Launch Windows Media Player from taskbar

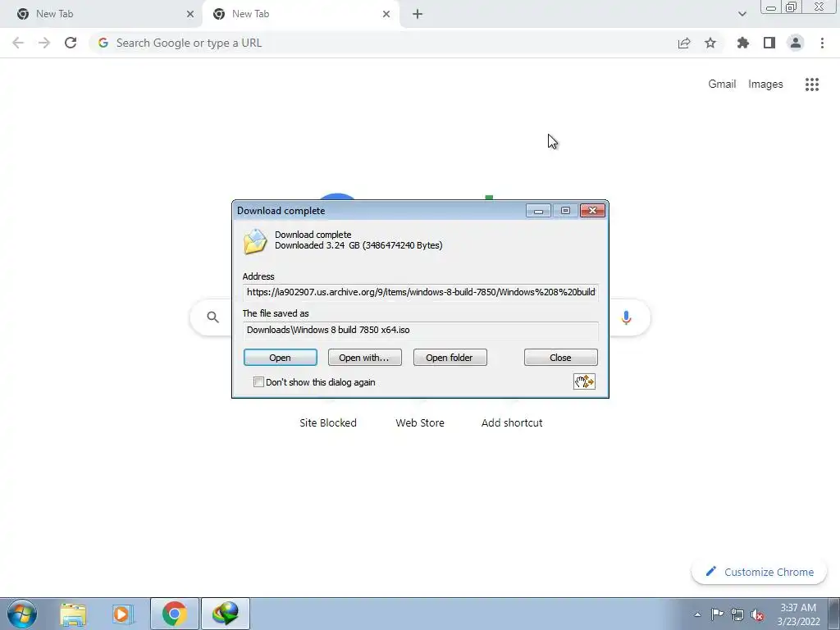pos(123,614)
